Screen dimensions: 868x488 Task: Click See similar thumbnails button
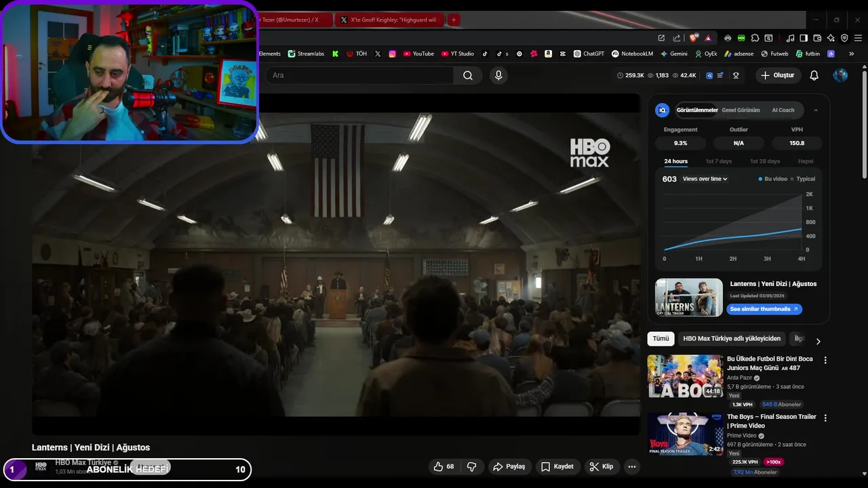pyautogui.click(x=764, y=309)
